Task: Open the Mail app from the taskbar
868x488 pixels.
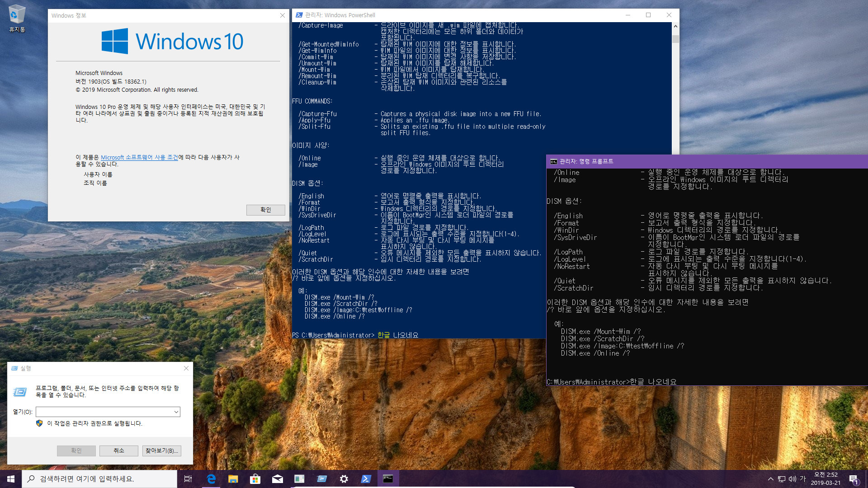Action: click(x=278, y=479)
